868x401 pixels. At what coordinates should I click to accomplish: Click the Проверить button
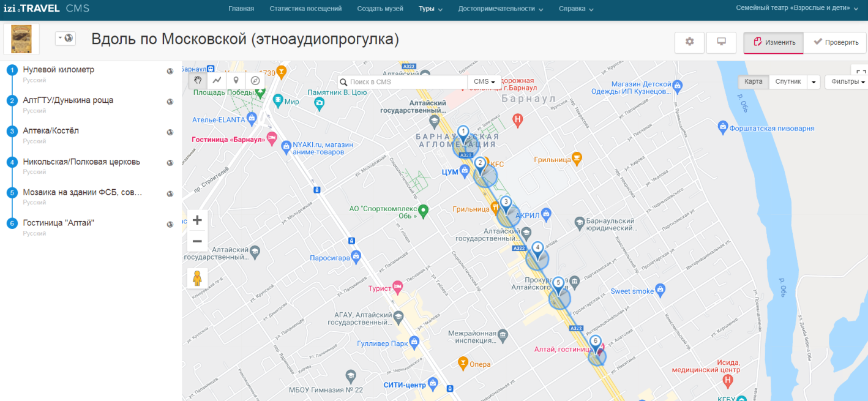[836, 42]
